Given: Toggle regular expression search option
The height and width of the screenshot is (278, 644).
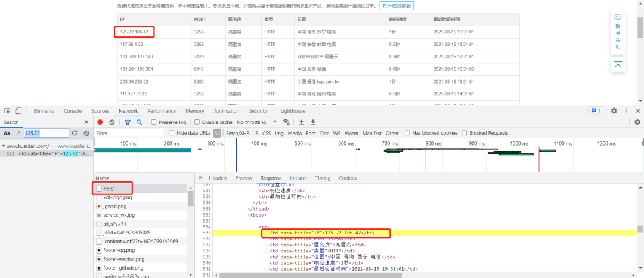Looking at the screenshot, I should pyautogui.click(x=18, y=134).
